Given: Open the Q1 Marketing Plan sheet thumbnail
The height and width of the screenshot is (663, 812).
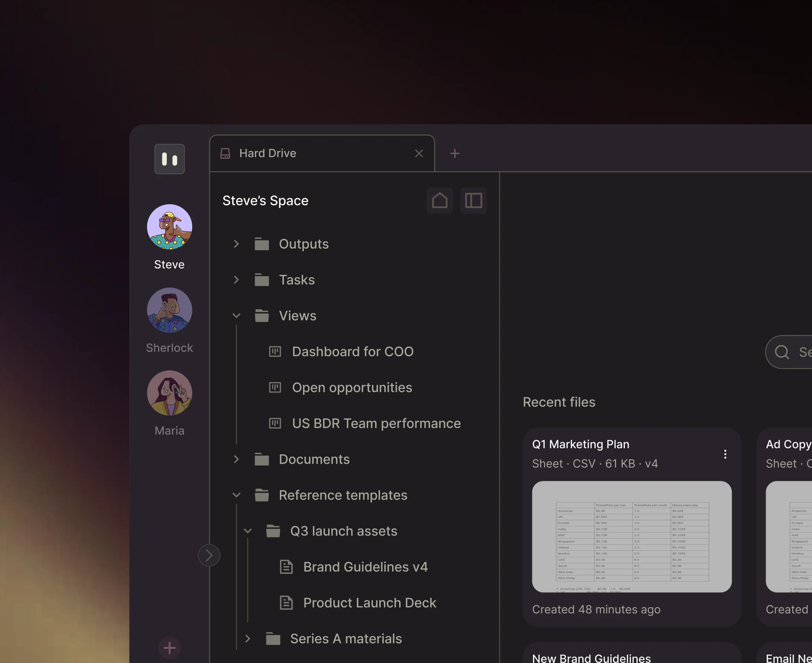Looking at the screenshot, I should tap(632, 536).
